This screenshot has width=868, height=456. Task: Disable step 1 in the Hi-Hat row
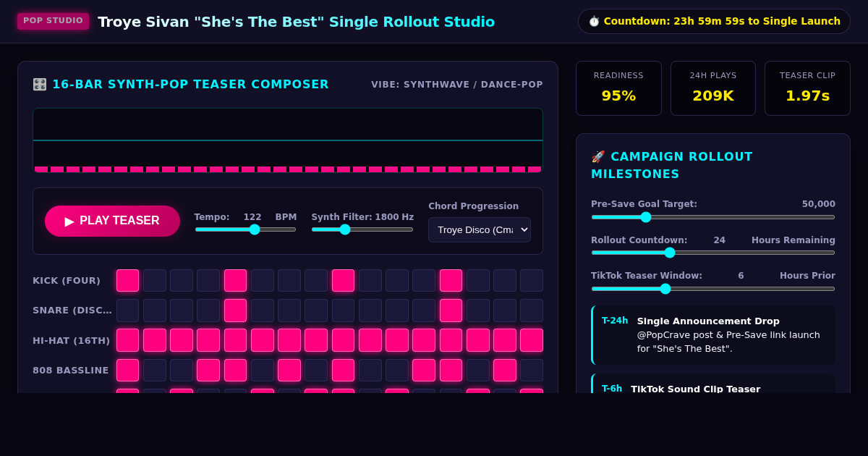[x=127, y=340]
